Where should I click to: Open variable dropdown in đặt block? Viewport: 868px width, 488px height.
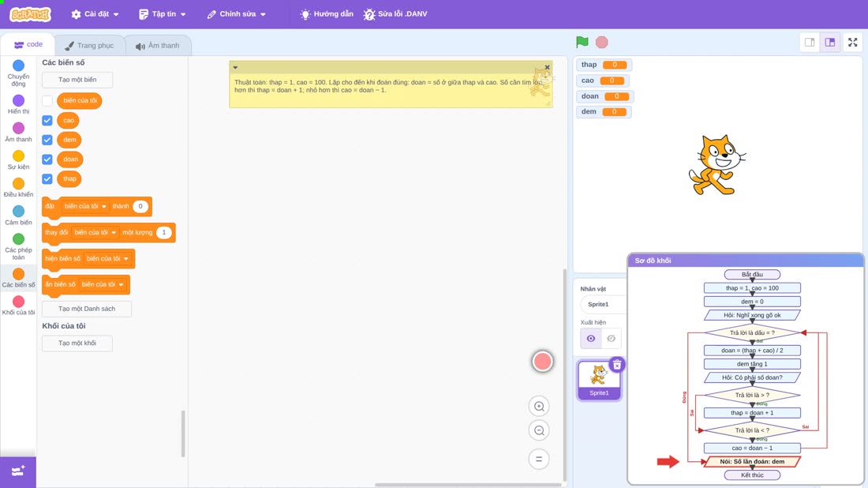click(x=84, y=206)
